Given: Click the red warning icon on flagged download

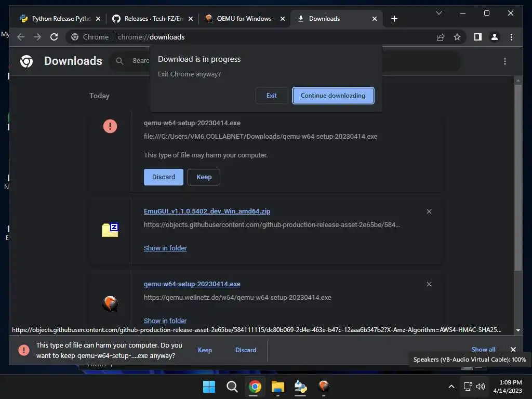Looking at the screenshot, I should pyautogui.click(x=110, y=126).
